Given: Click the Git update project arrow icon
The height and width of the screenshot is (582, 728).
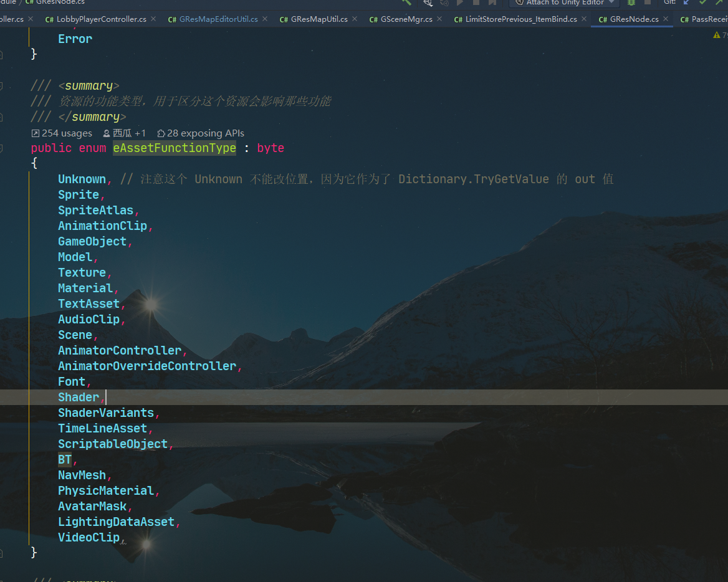Looking at the screenshot, I should [686, 2].
